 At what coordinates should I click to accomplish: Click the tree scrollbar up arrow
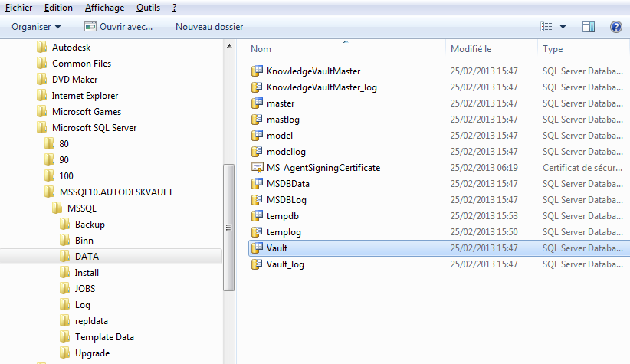(229, 46)
